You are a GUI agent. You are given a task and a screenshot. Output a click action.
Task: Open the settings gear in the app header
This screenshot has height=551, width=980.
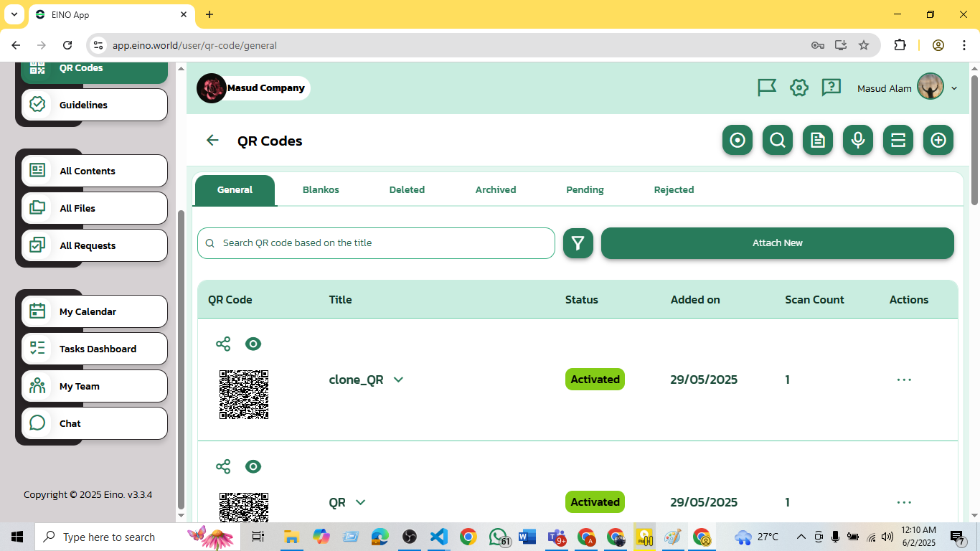coord(799,88)
